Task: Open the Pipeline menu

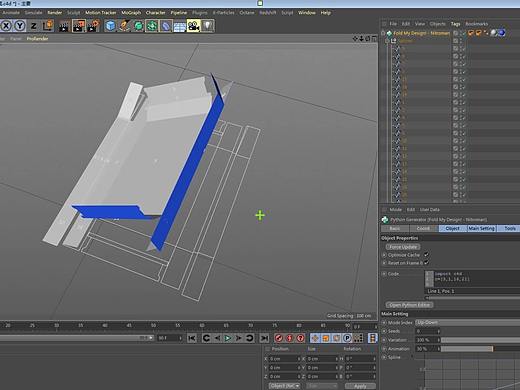Action: pyautogui.click(x=179, y=13)
